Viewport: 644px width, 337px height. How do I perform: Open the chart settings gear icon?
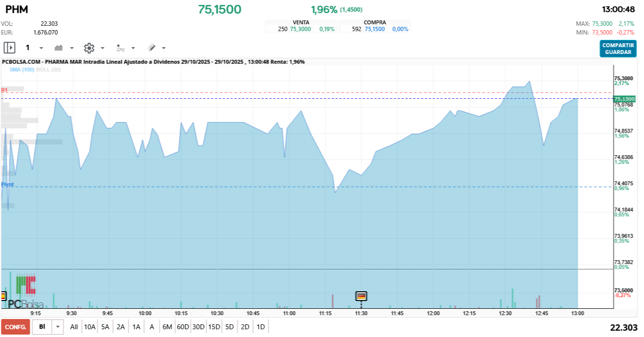[88, 48]
